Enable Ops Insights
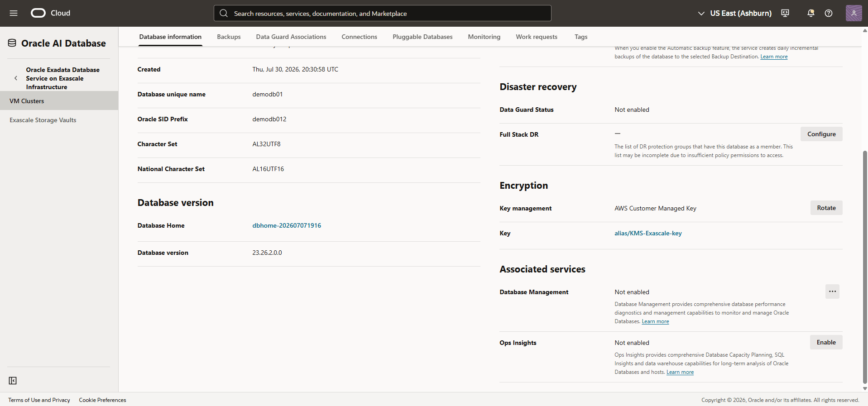 tap(826, 342)
